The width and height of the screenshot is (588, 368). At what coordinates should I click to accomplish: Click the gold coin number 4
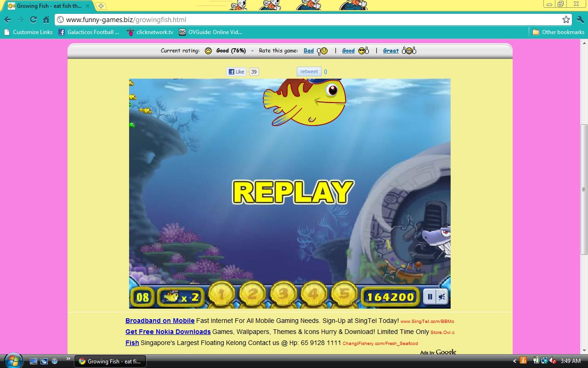(x=314, y=294)
